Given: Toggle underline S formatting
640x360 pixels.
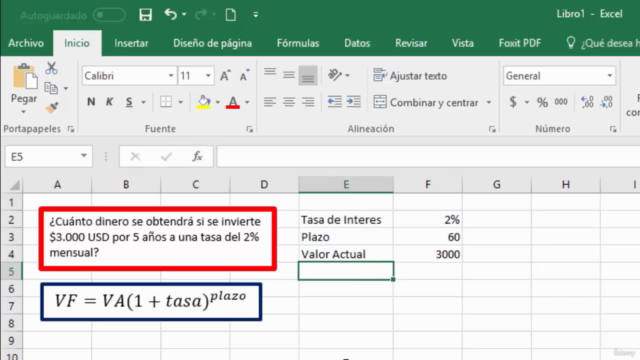Looking at the screenshot, I should (129, 102).
